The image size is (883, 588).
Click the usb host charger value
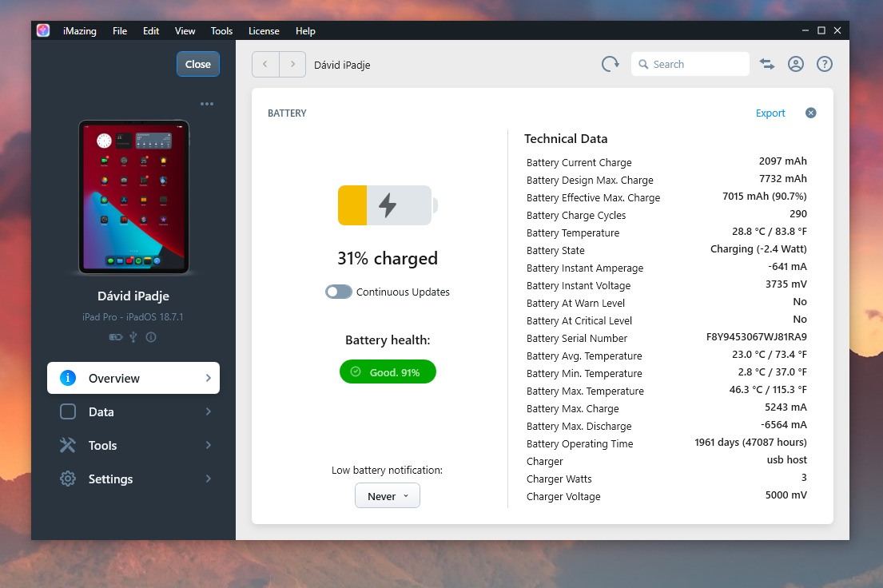[786, 459]
